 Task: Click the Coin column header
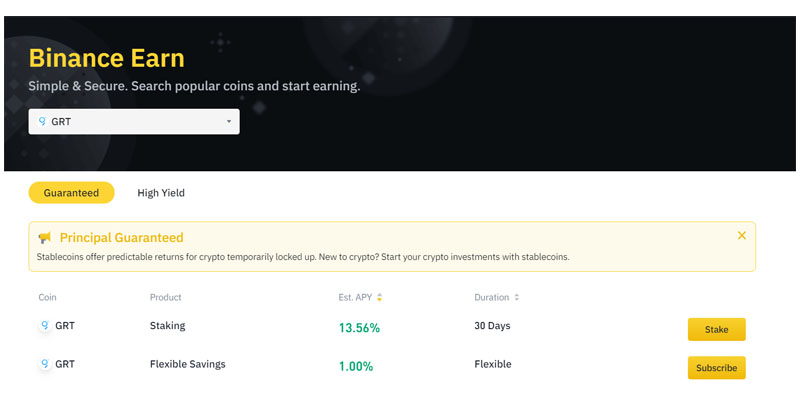pyautogui.click(x=47, y=297)
